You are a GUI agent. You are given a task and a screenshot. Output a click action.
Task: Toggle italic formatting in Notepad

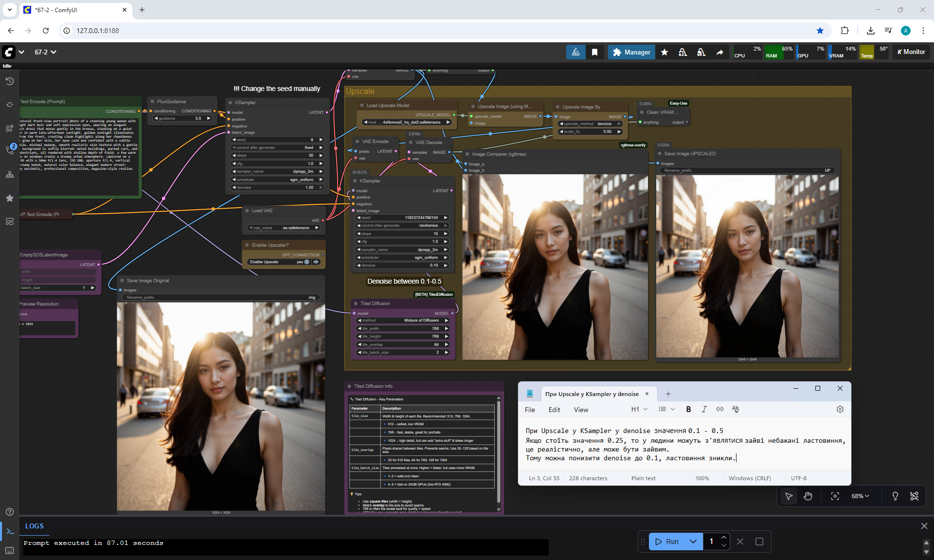[x=704, y=409]
